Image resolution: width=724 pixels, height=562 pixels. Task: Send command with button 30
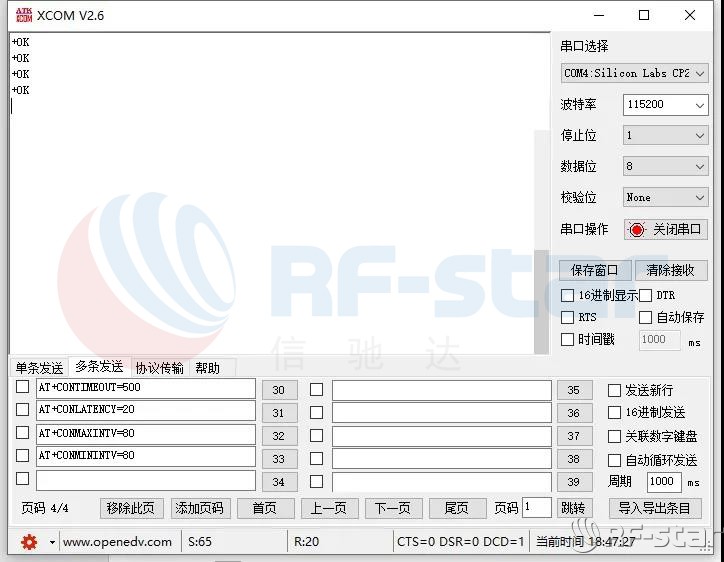(x=279, y=390)
